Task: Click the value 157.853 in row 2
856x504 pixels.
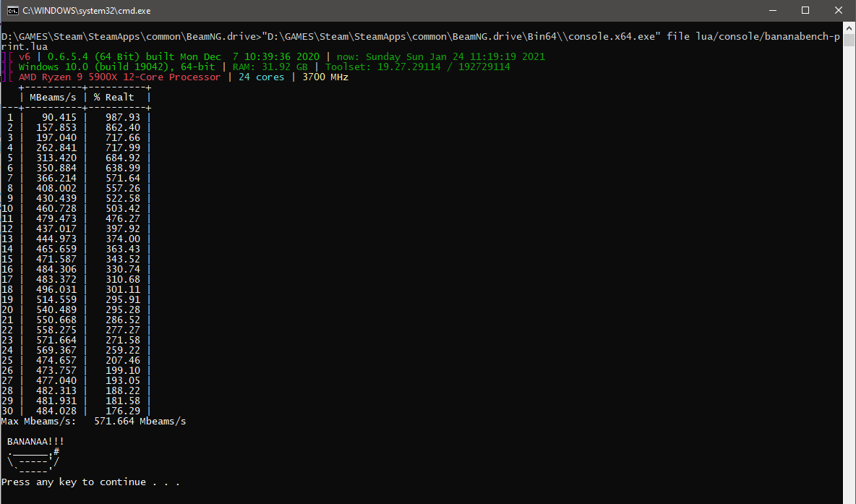Action: pos(56,127)
